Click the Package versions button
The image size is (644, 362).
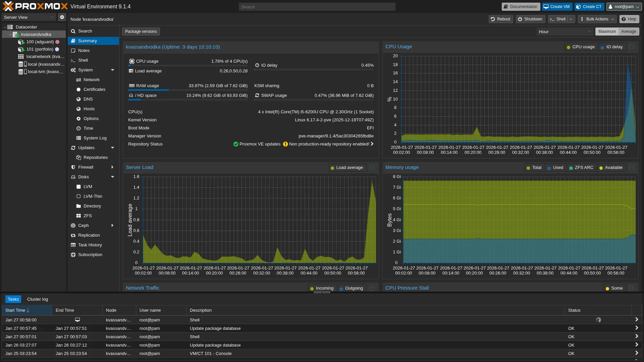tap(141, 32)
